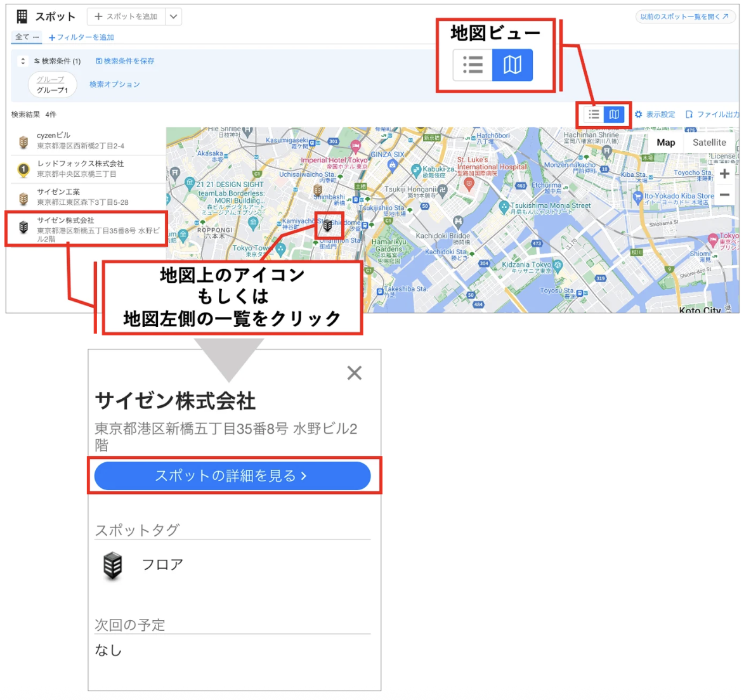
Task: Click the Imperial Hotel Tokyo map pin
Action: [355, 146]
